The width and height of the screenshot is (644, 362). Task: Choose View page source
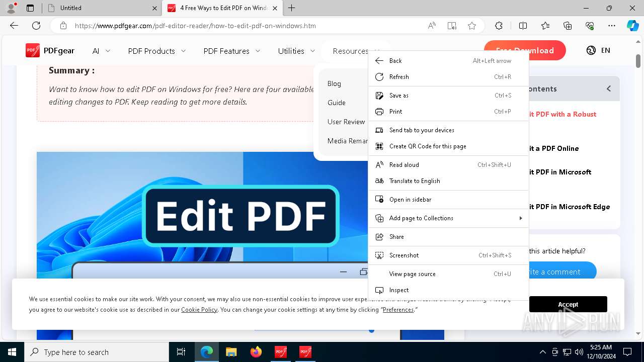pyautogui.click(x=449, y=274)
